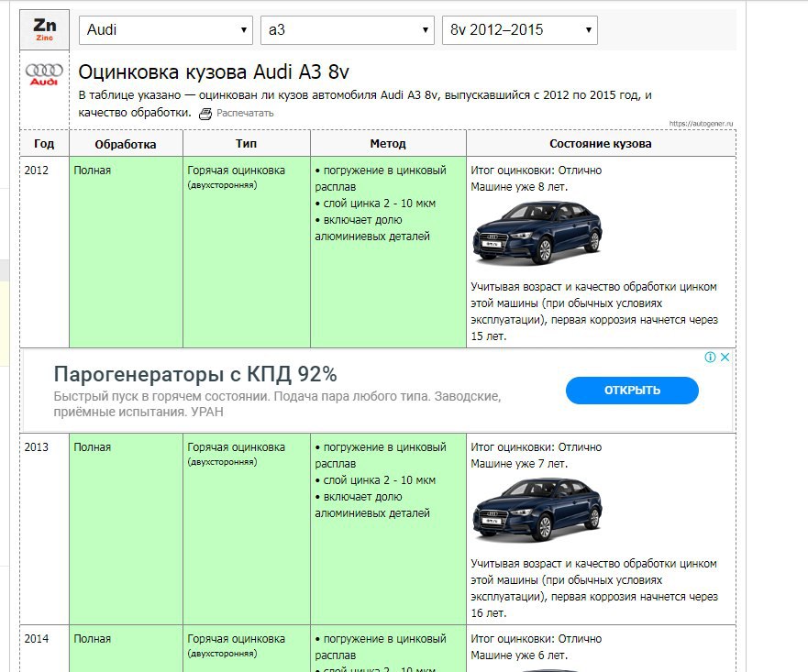Click 'погружение в цинковый расплав' in the 2013 row
Image resolution: width=808 pixels, height=672 pixels.
[381, 456]
